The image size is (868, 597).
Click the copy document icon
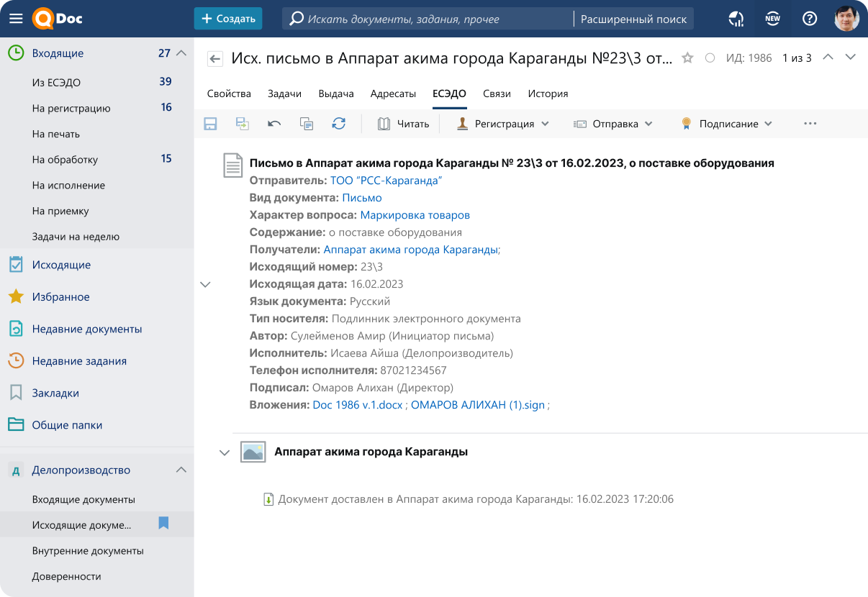pyautogui.click(x=307, y=124)
